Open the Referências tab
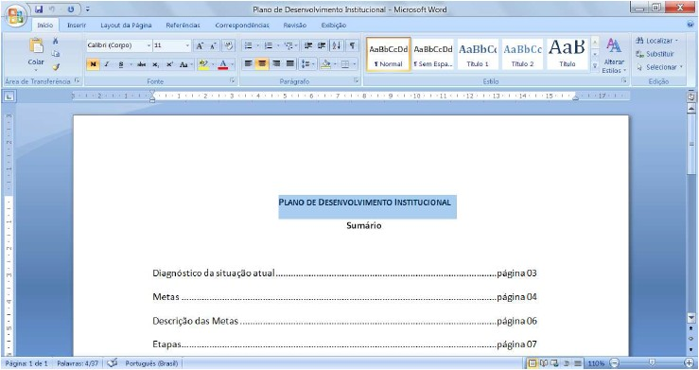699x370 pixels. [183, 25]
